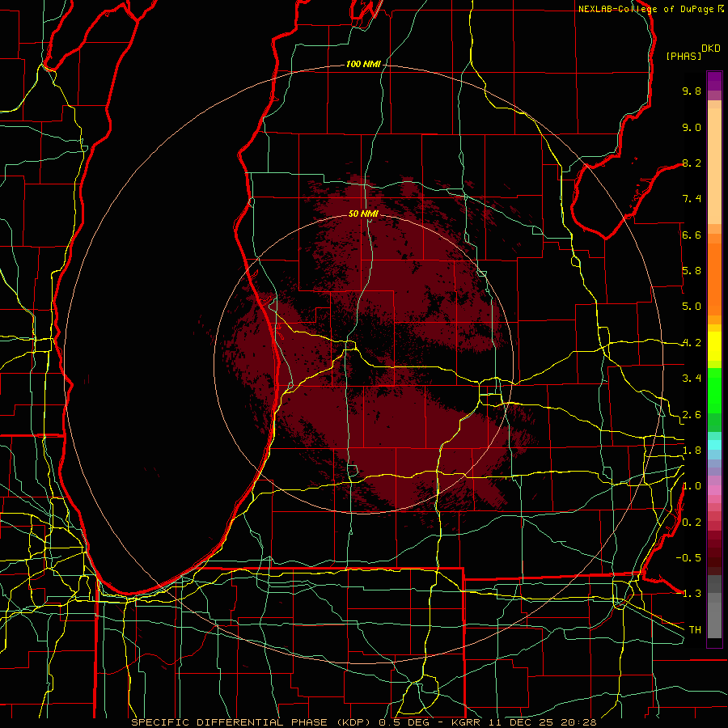Click the [PHAS] scale heading
The image size is (728, 728).
click(684, 57)
